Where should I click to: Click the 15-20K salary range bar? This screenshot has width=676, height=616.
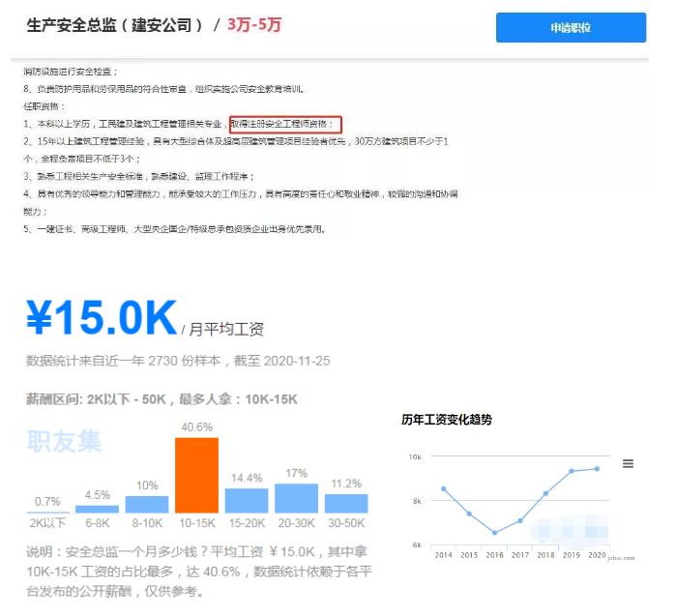(247, 501)
